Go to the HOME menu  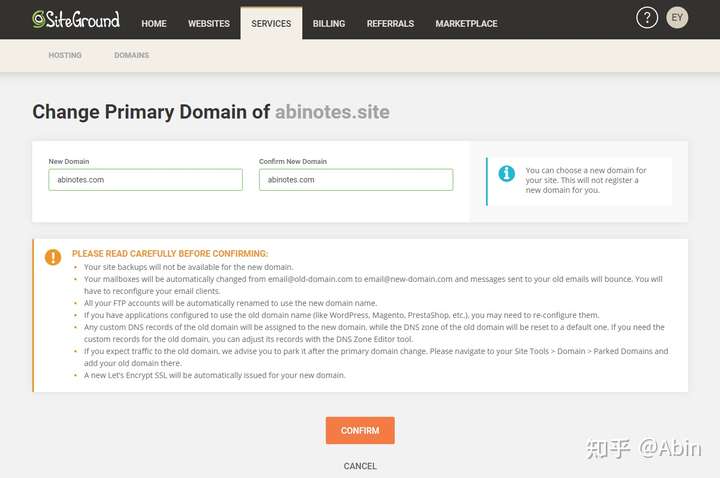[154, 23]
